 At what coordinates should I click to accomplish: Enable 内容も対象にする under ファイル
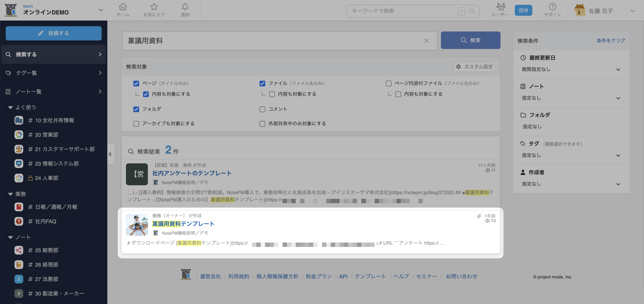(x=272, y=94)
